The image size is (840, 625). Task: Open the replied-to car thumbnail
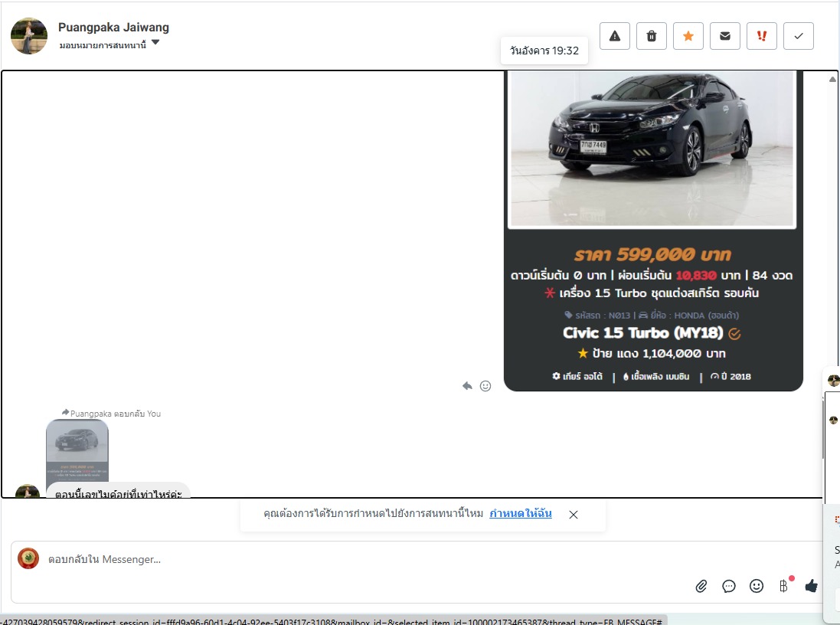[77, 450]
